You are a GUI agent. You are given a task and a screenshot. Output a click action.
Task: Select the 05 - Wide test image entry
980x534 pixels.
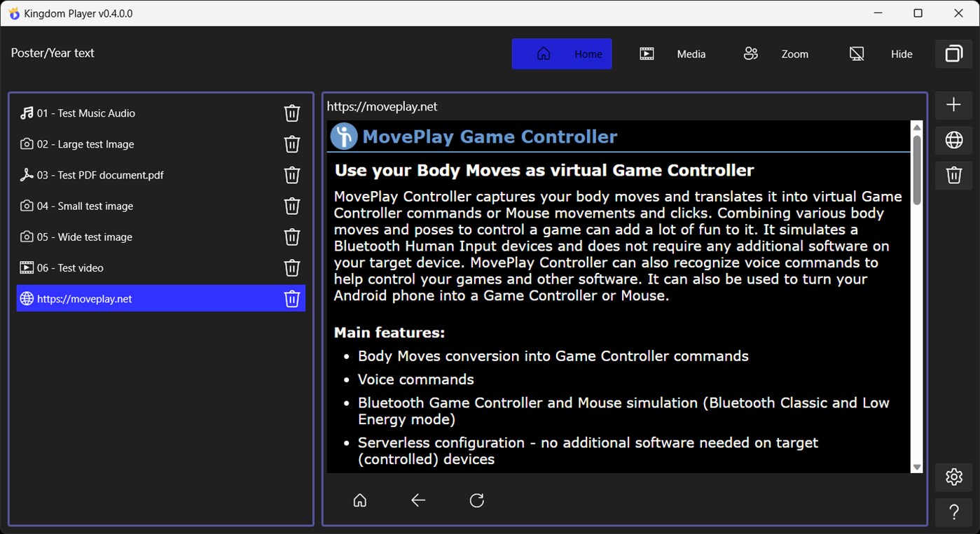pos(161,237)
